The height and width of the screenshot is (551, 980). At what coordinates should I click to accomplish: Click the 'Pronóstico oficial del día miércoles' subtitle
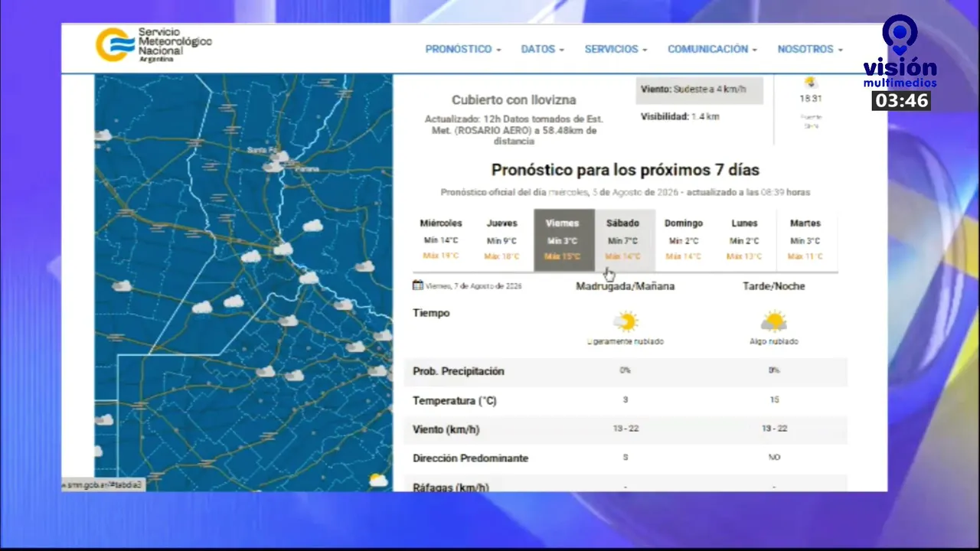click(625, 192)
